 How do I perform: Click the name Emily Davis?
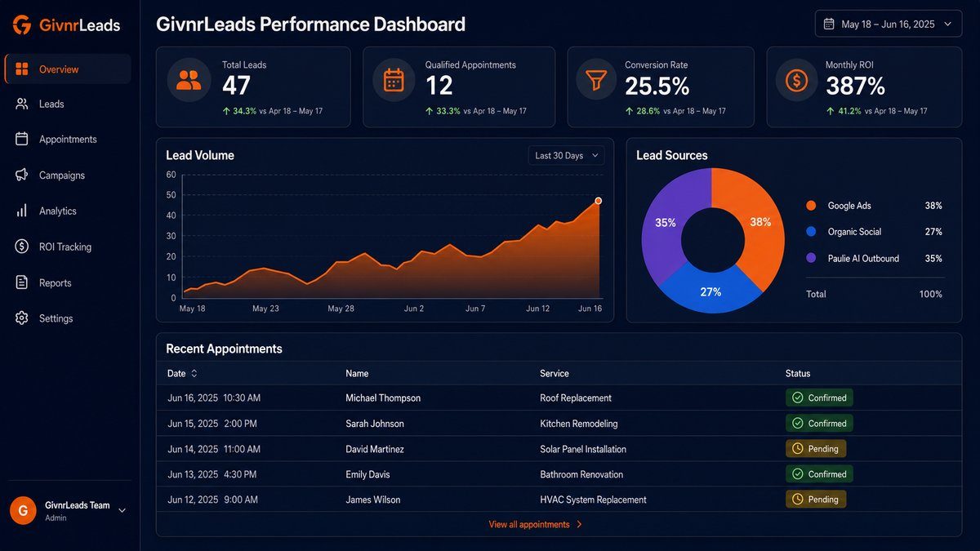click(367, 473)
